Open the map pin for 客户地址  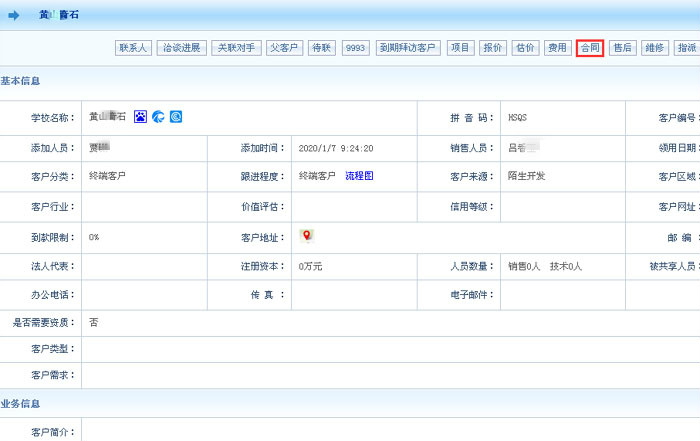307,235
